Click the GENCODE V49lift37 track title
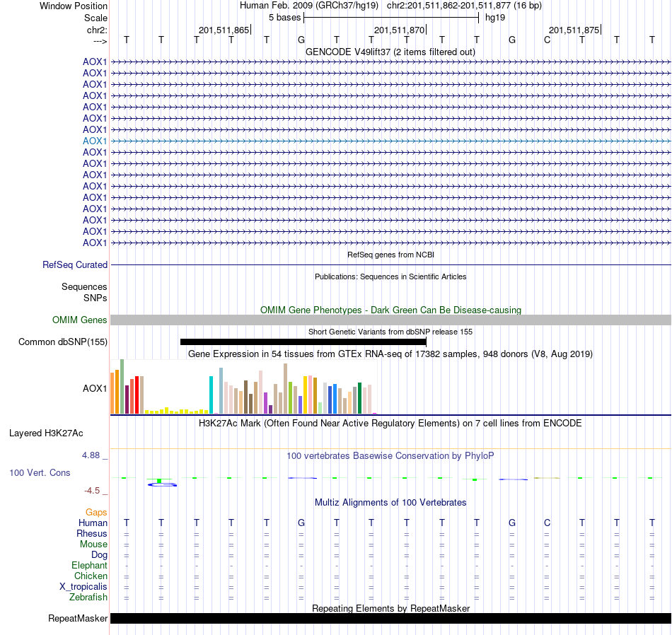The image size is (672, 635). [390, 52]
